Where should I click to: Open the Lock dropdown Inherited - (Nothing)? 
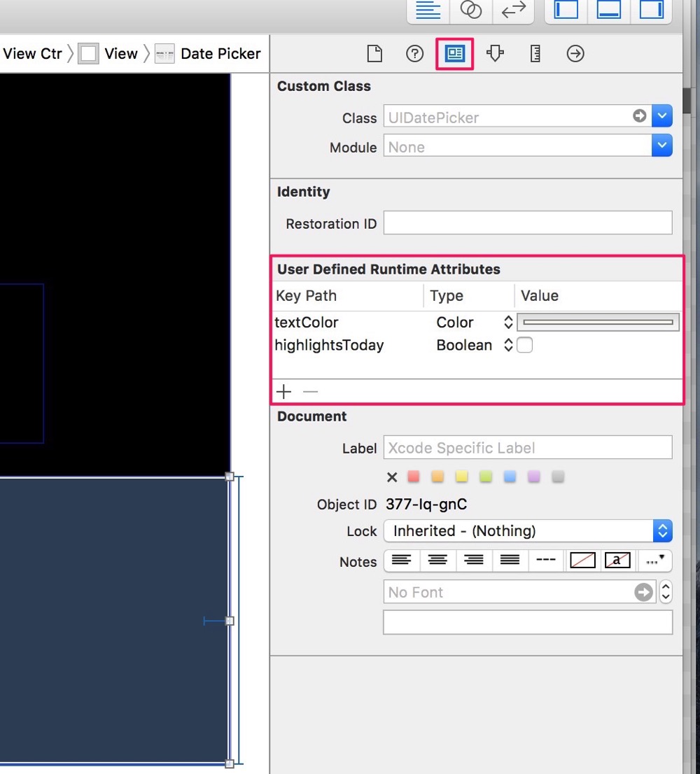click(528, 530)
